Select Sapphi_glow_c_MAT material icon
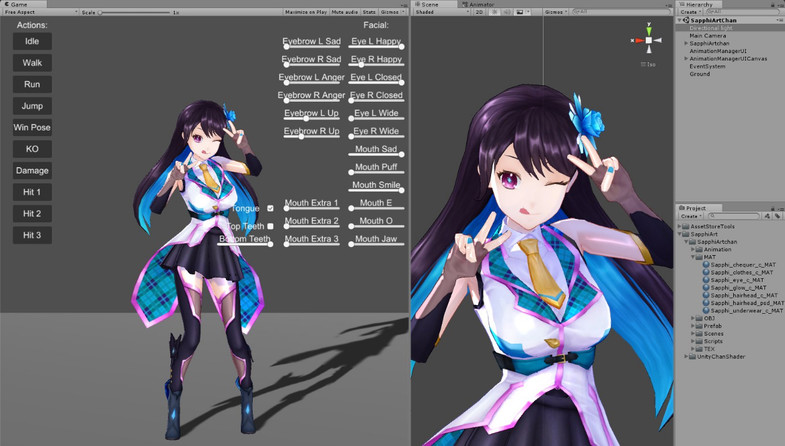785x446 pixels. [706, 287]
